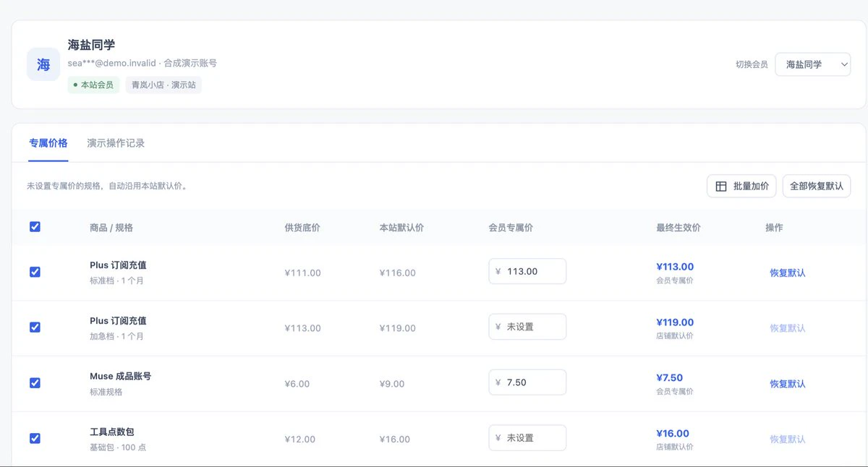Viewport: 868px width, 467px height.
Task: Click the 供货底价 column header
Action: pyautogui.click(x=302, y=228)
